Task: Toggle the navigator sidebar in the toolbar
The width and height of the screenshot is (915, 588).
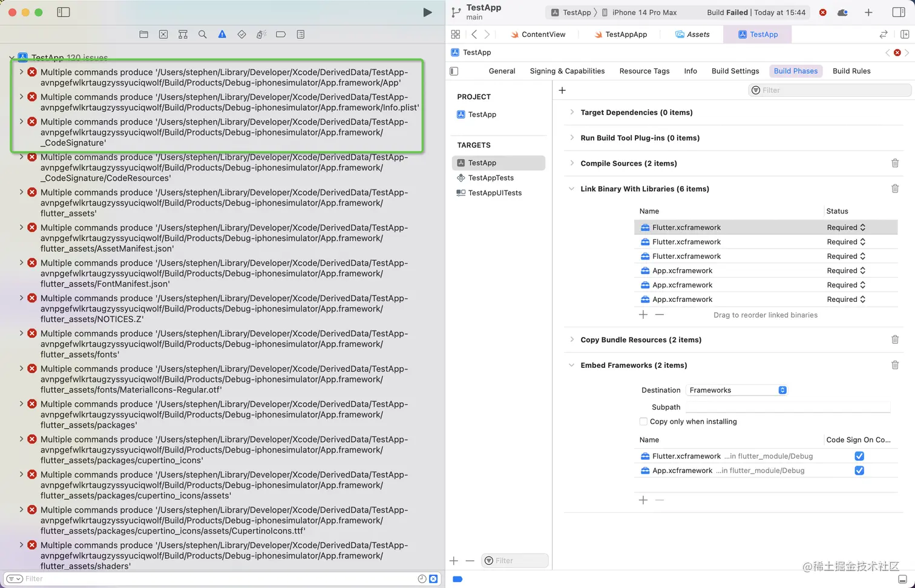Action: pyautogui.click(x=64, y=12)
